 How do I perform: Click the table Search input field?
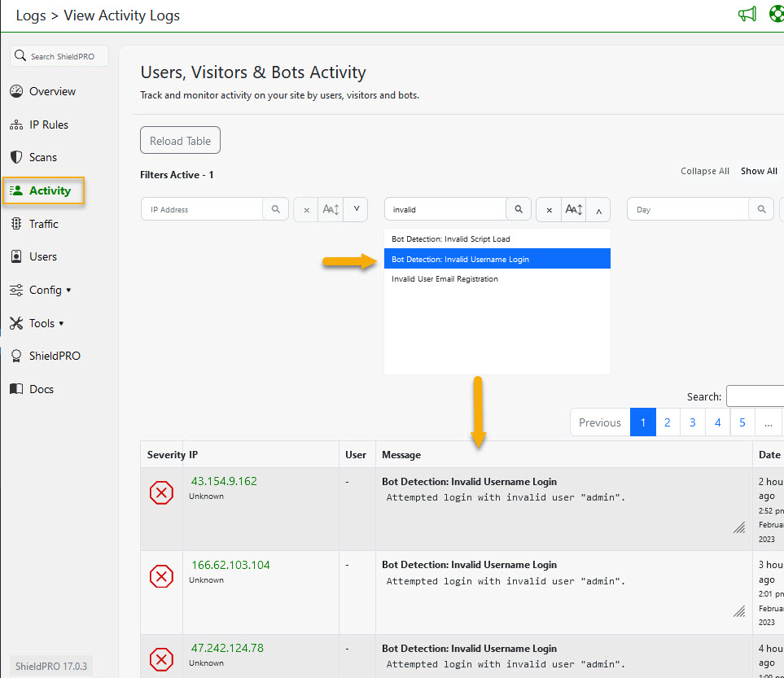pyautogui.click(x=757, y=396)
